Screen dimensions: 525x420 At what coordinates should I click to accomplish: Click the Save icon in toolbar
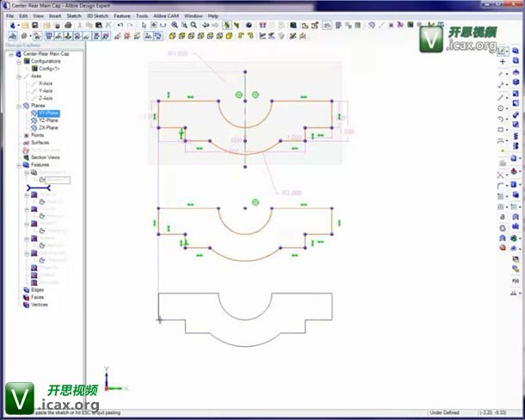(36, 25)
